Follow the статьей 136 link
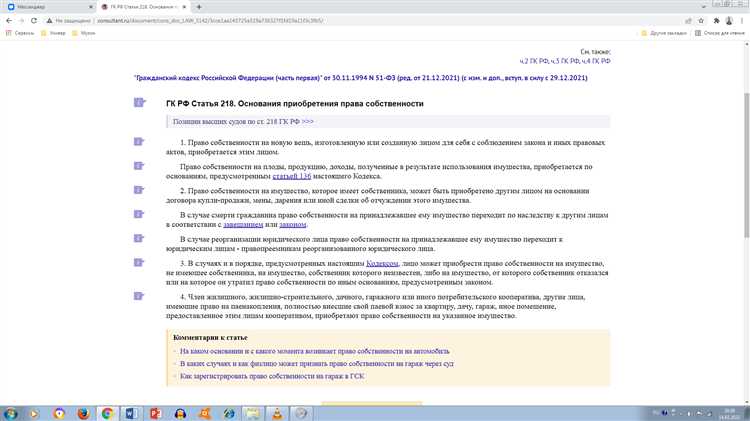This screenshot has width=750, height=421. [292, 176]
